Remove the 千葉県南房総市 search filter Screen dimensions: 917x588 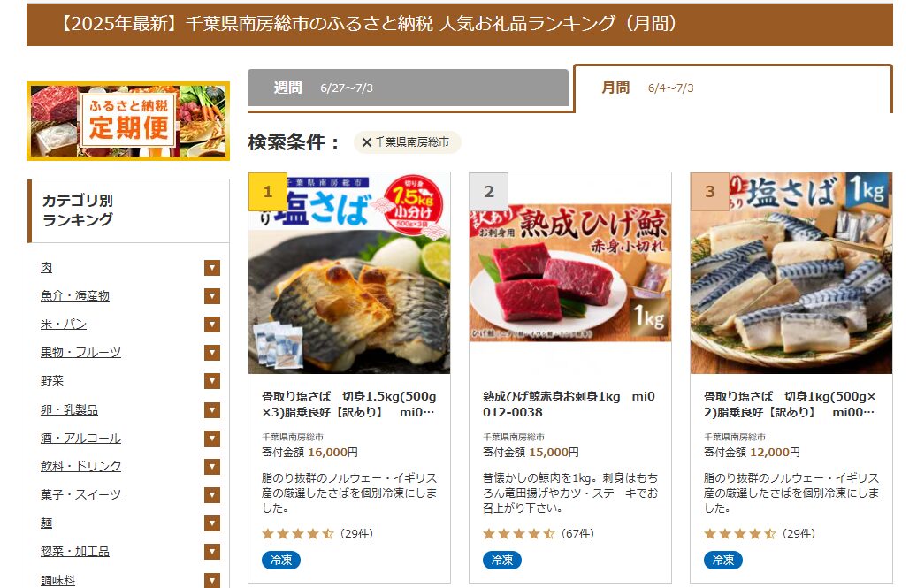367,142
